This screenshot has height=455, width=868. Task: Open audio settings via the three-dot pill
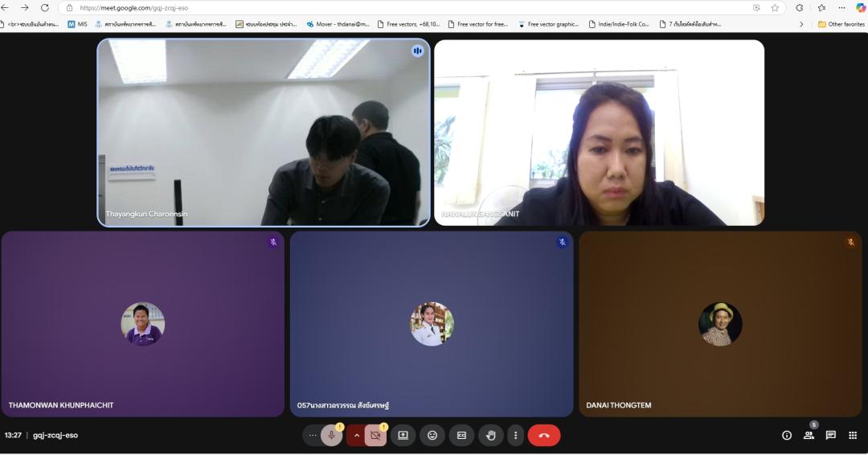coord(313,436)
